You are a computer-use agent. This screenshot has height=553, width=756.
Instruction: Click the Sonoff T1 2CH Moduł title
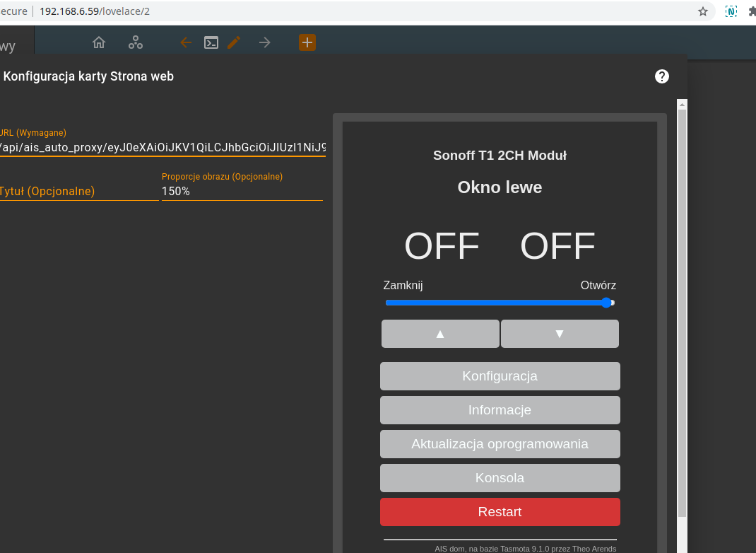[500, 156]
